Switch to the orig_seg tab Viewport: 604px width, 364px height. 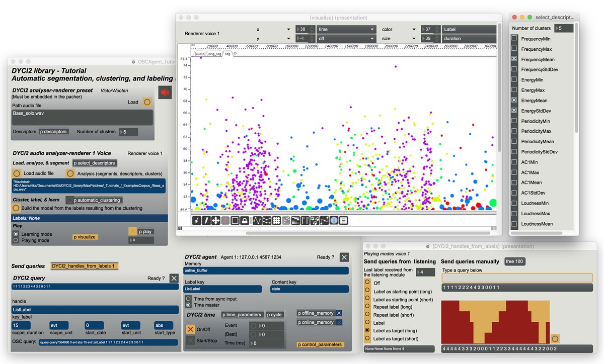[215, 54]
